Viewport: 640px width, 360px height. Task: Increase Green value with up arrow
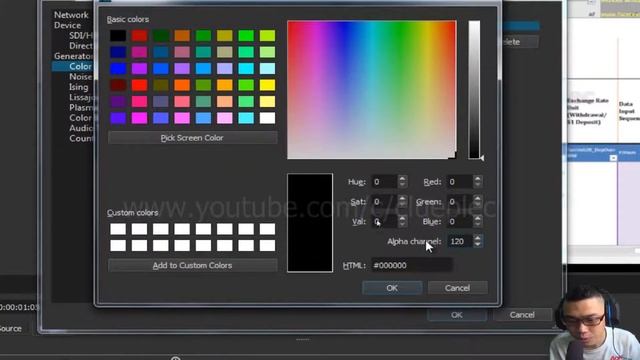478,198
